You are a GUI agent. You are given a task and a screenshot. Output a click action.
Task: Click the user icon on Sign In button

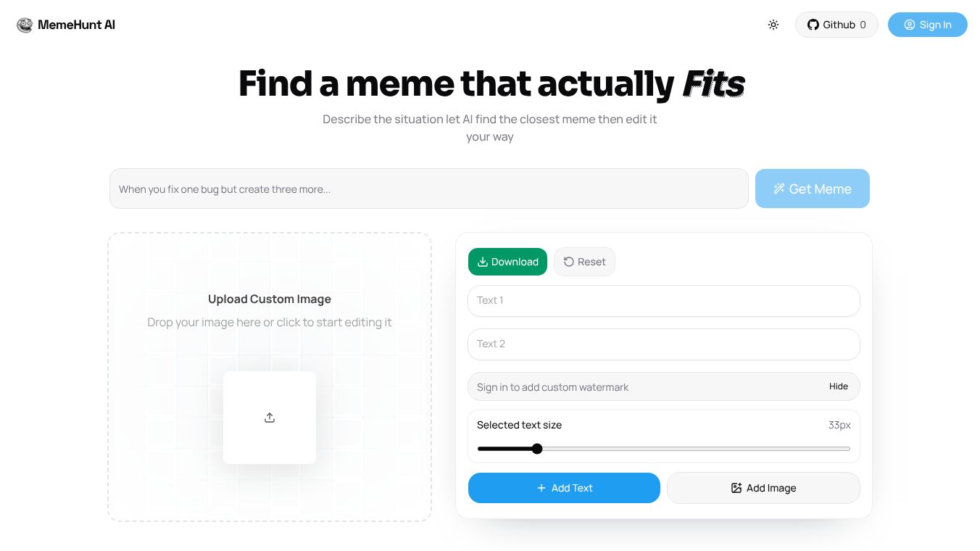coord(910,25)
